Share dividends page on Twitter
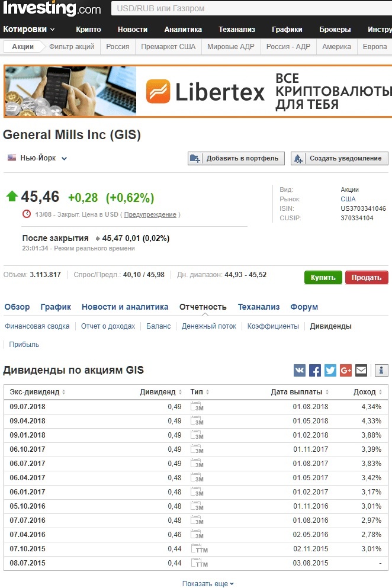Image resolution: width=392 pixels, height=588 pixels. (x=330, y=371)
